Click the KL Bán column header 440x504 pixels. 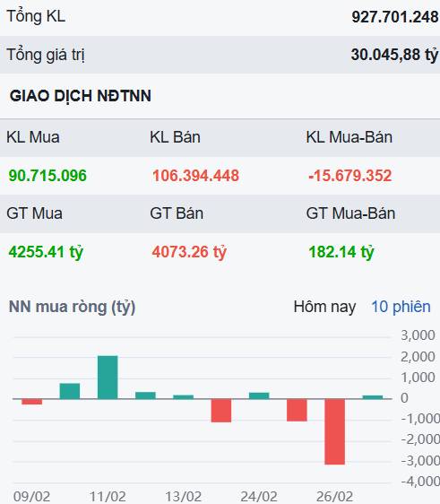point(175,137)
